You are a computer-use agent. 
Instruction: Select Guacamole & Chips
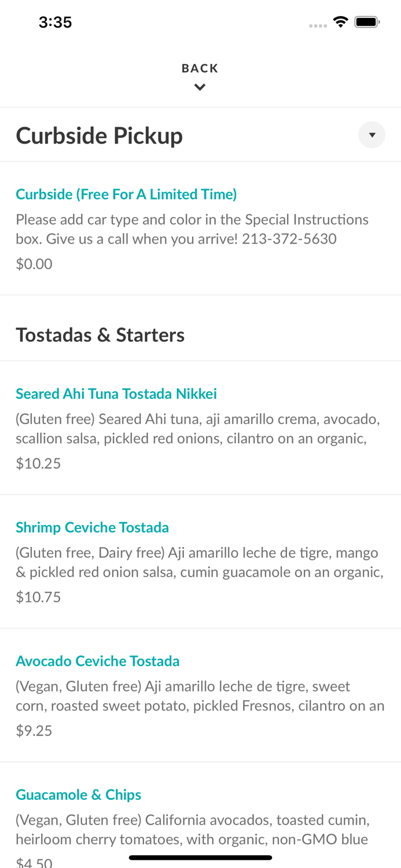(78, 795)
